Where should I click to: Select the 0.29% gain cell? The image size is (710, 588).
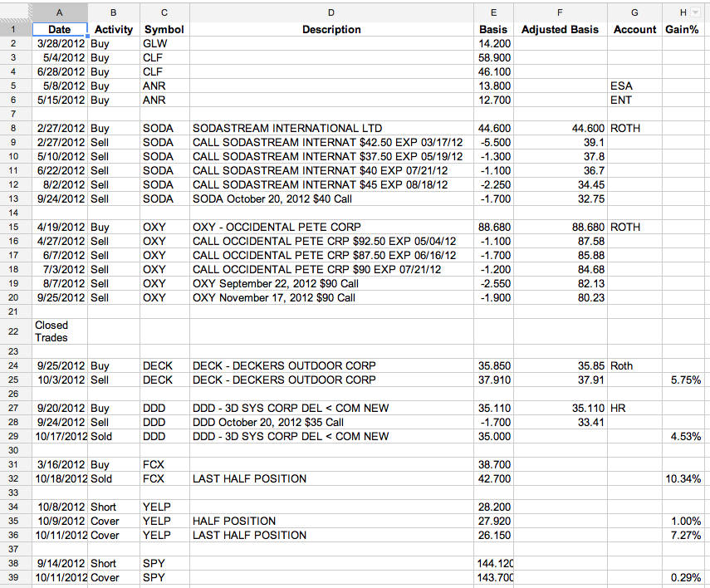click(x=683, y=577)
